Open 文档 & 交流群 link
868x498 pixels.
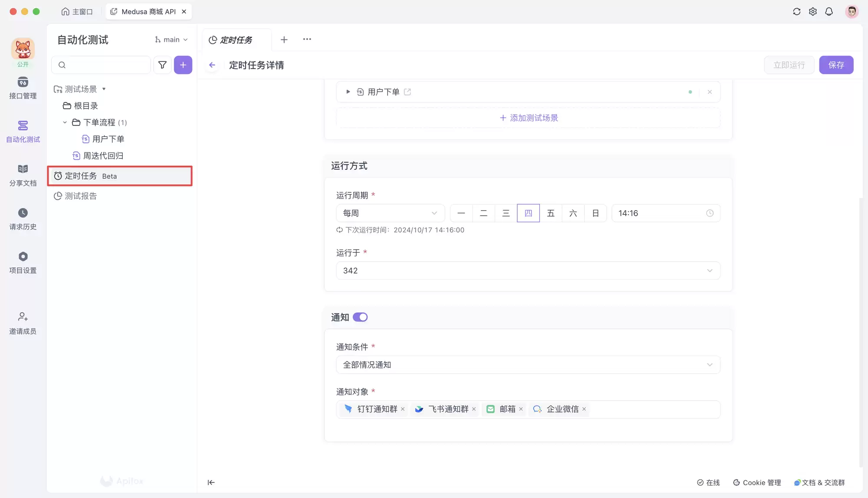click(819, 483)
